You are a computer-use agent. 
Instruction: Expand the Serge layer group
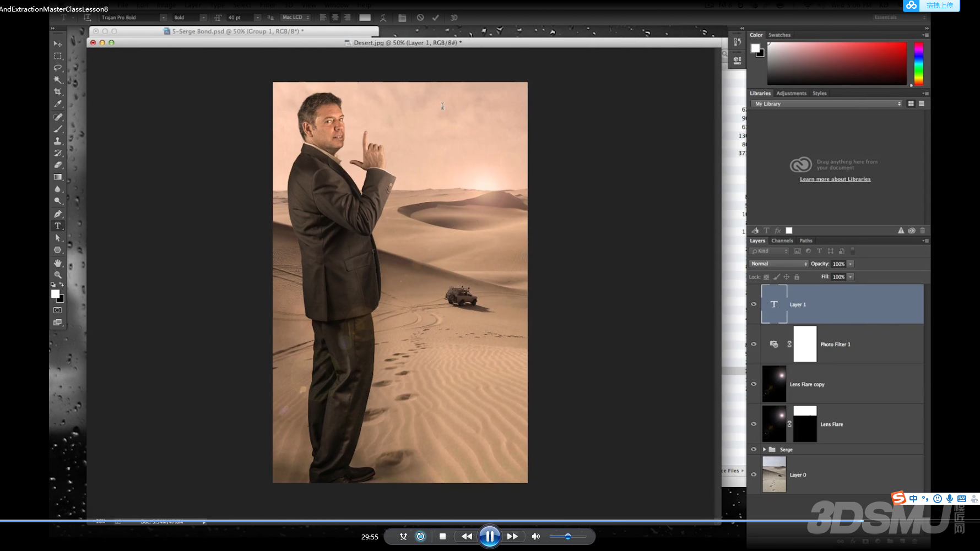click(765, 449)
